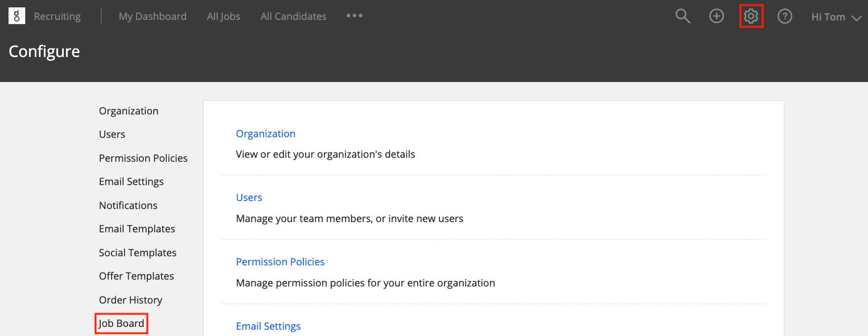Click the blue Organization heading link
The height and width of the screenshot is (336, 868).
[x=266, y=134]
